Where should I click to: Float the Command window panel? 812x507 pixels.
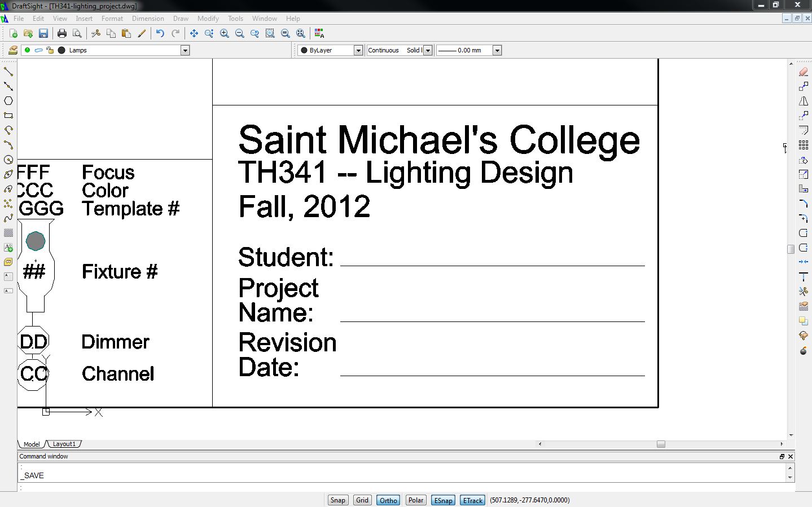click(x=782, y=456)
